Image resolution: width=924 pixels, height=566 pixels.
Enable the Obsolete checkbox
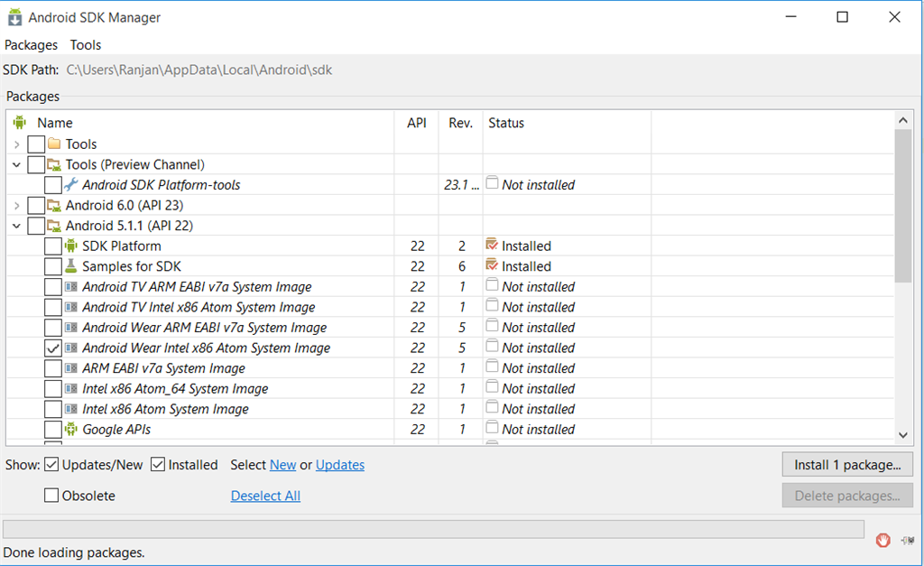(x=51, y=496)
